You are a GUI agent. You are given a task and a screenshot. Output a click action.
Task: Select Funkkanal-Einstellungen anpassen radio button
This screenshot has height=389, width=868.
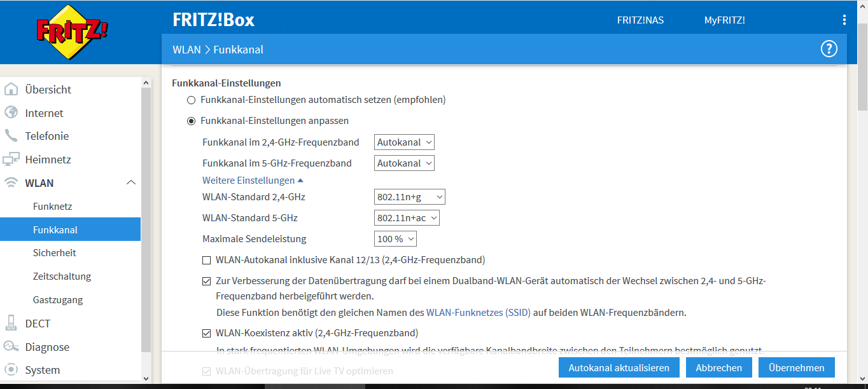[x=191, y=121]
